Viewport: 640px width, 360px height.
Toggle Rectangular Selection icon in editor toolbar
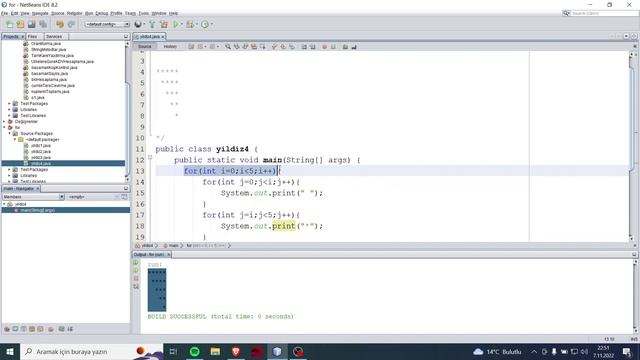262,47
